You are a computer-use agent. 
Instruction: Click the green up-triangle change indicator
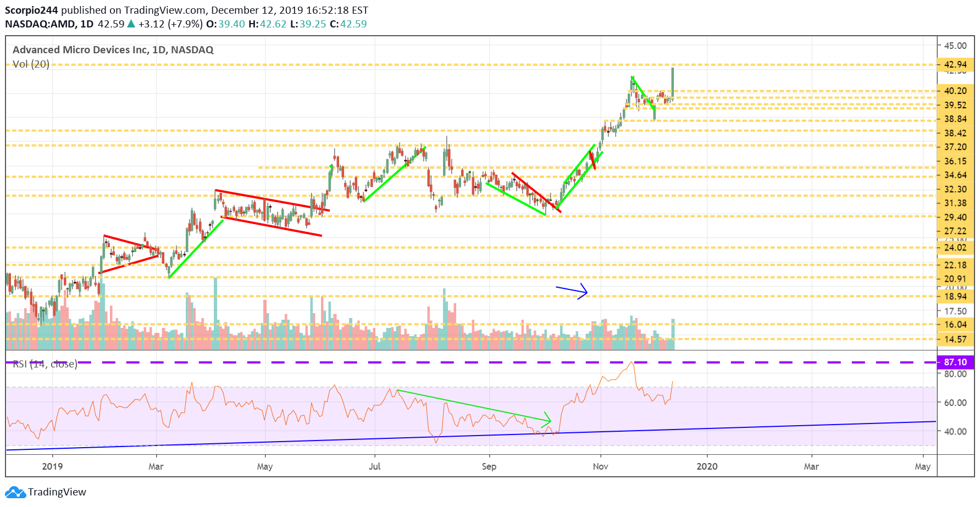click(x=131, y=24)
